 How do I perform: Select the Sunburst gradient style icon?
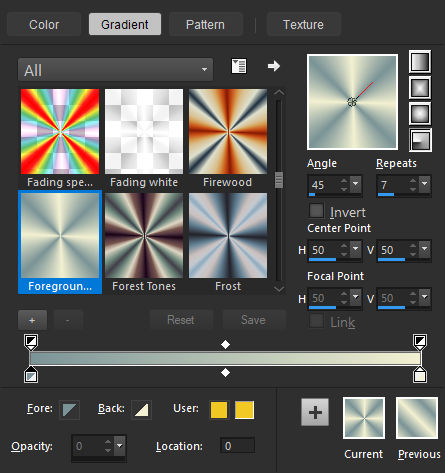[420, 114]
